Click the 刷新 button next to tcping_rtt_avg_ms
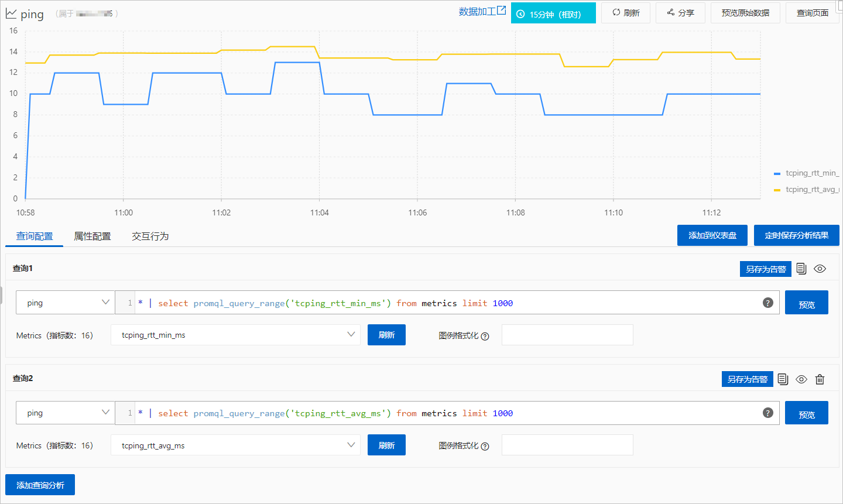The width and height of the screenshot is (843, 504). click(386, 445)
